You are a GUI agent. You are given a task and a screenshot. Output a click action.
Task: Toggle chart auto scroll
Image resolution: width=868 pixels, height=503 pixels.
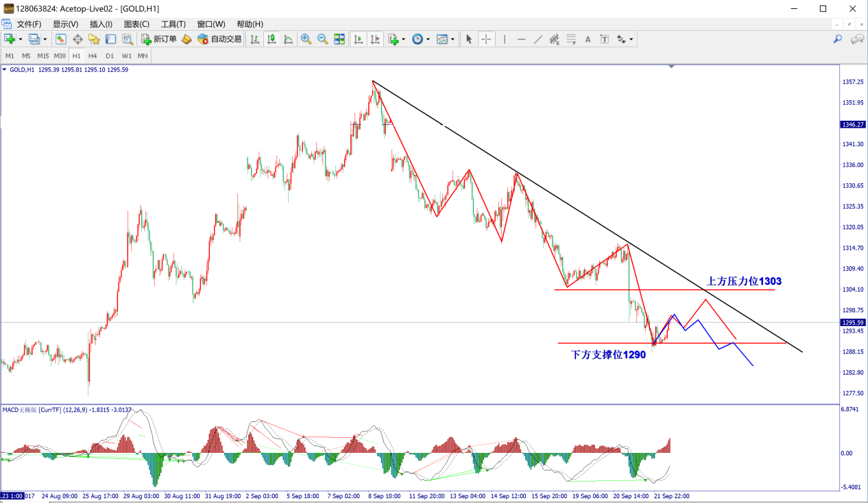click(358, 39)
